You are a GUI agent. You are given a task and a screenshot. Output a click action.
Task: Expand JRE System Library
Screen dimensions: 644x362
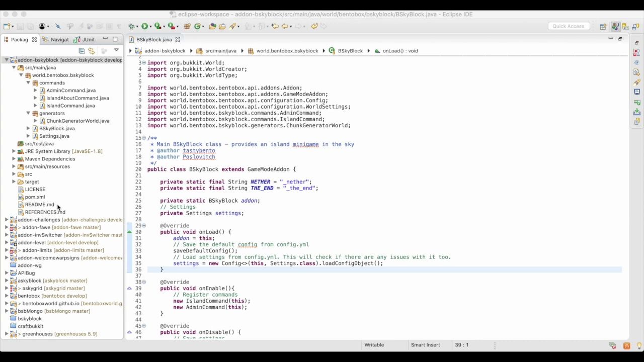[14, 151]
